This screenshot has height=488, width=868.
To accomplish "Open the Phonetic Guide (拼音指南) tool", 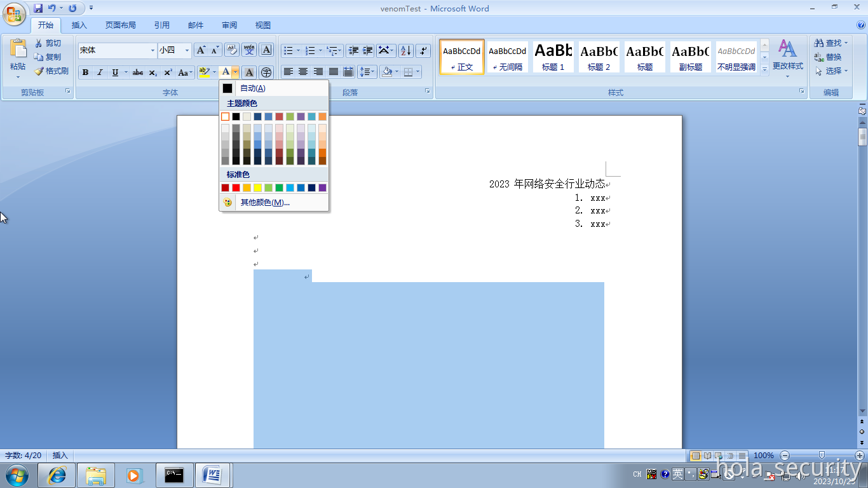I will pos(248,49).
